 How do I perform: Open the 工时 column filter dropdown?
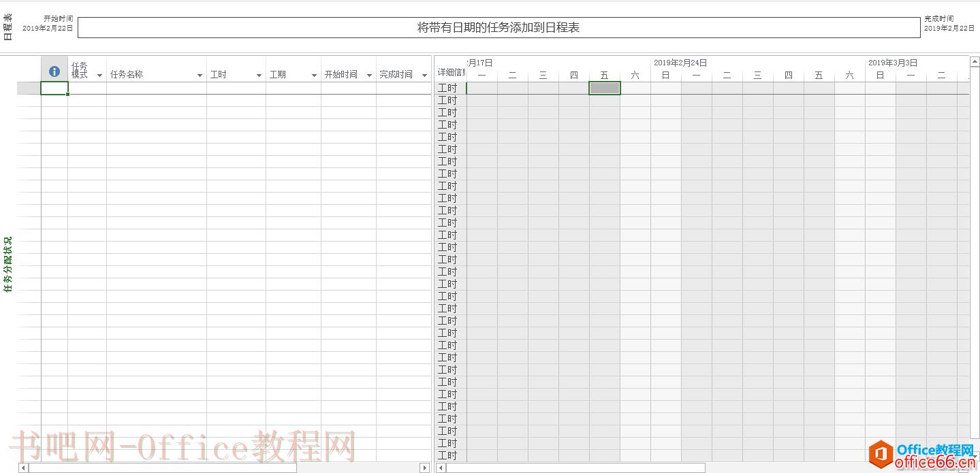coord(259,75)
